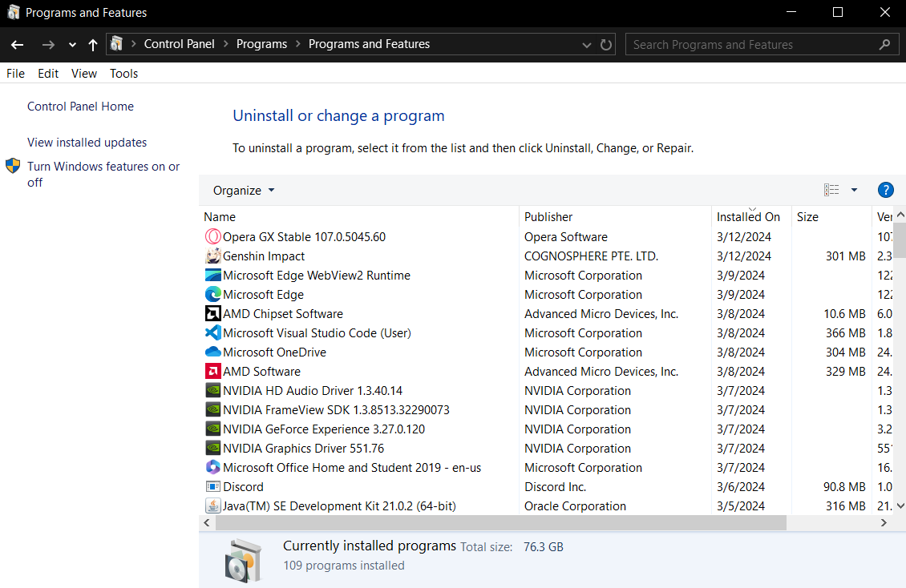Go back with the left arrow button
The width and height of the screenshot is (906, 588).
click(x=18, y=44)
